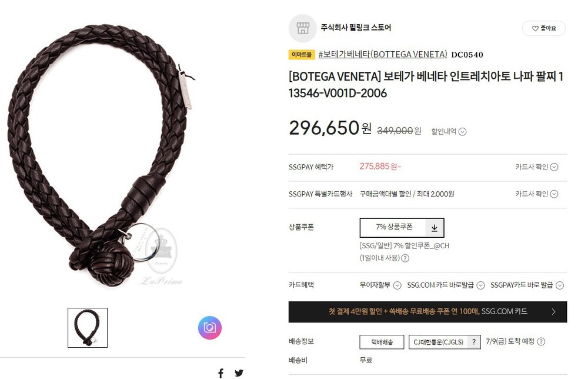Image resolution: width=588 pixels, height=379 pixels.
Task: Expand the 무이자할부 option
Action: 380,285
